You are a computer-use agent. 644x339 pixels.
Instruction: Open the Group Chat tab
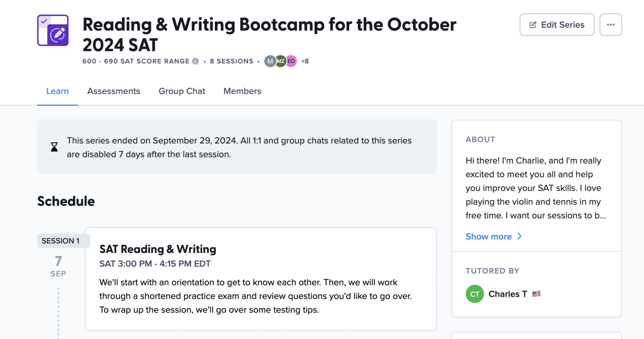(x=182, y=91)
